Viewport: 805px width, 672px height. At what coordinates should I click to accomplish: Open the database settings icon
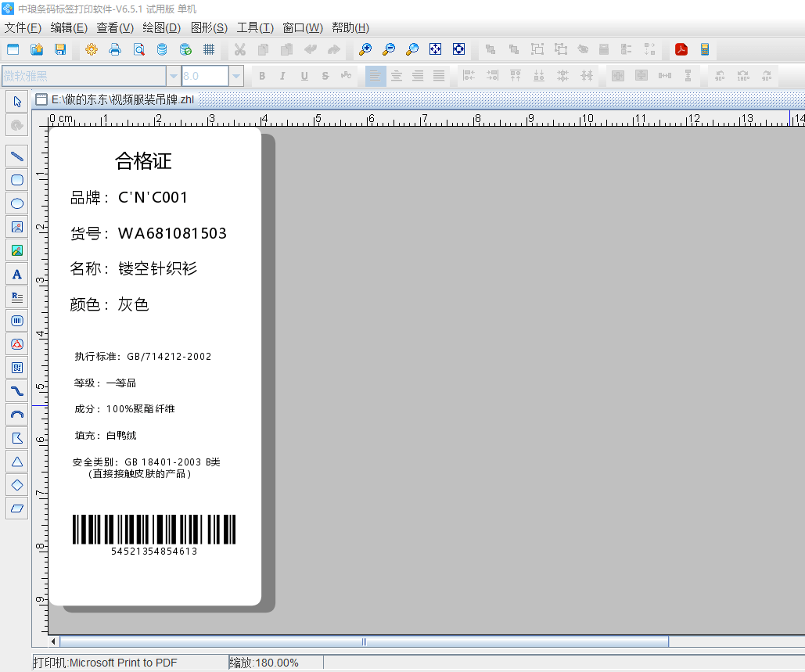coord(162,50)
